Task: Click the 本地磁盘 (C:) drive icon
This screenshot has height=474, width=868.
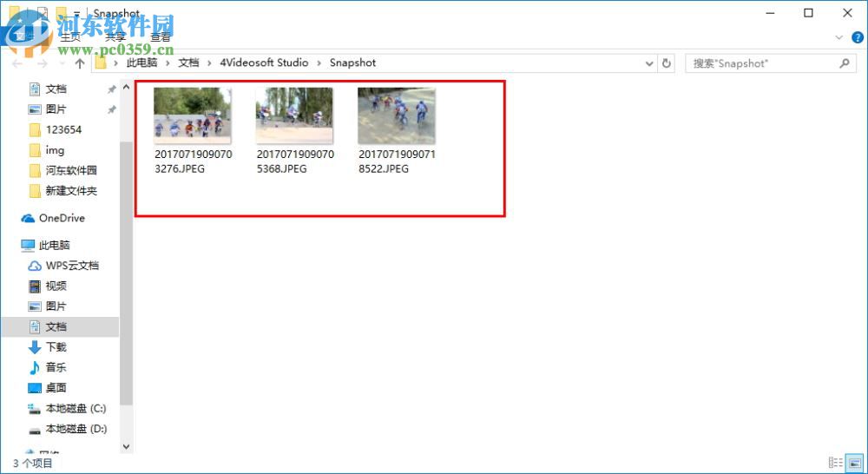Action: (x=35, y=409)
